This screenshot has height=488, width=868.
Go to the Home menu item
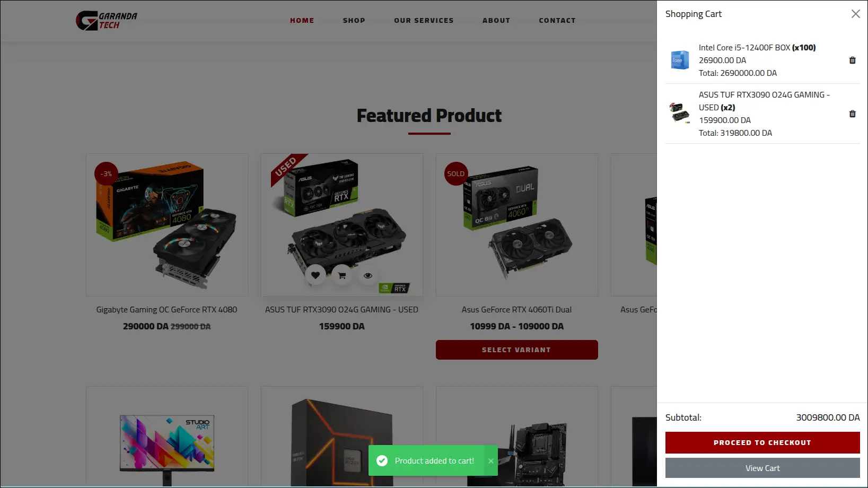pyautogui.click(x=302, y=21)
